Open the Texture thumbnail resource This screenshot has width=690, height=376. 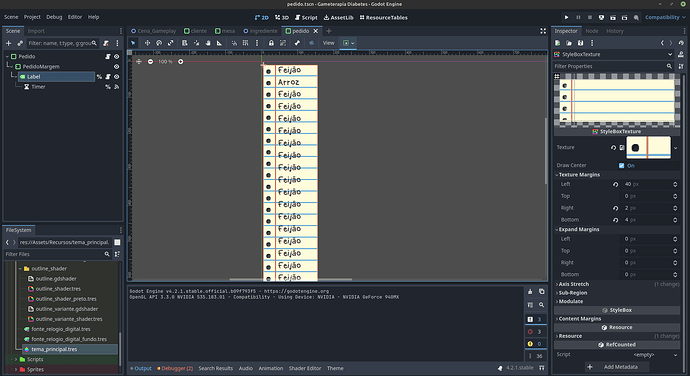click(x=649, y=147)
